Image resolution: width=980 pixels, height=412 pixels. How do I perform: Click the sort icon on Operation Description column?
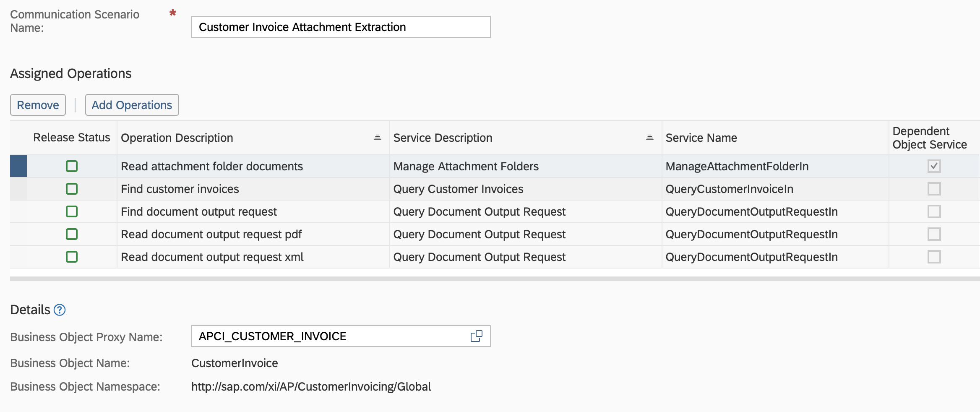click(x=377, y=137)
